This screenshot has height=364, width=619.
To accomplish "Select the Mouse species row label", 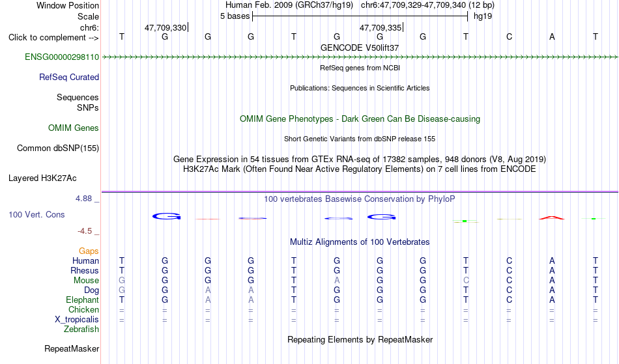I will 86,281.
